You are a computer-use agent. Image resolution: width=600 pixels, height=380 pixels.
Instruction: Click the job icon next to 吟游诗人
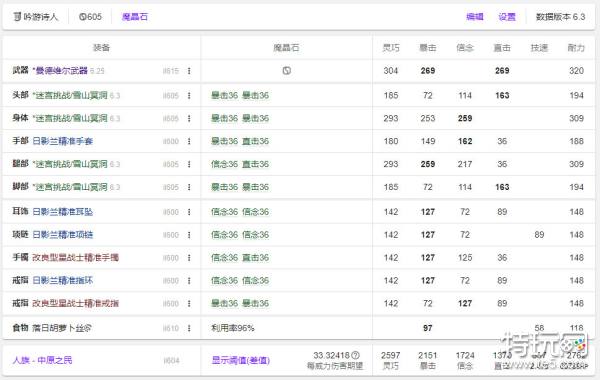[17, 17]
